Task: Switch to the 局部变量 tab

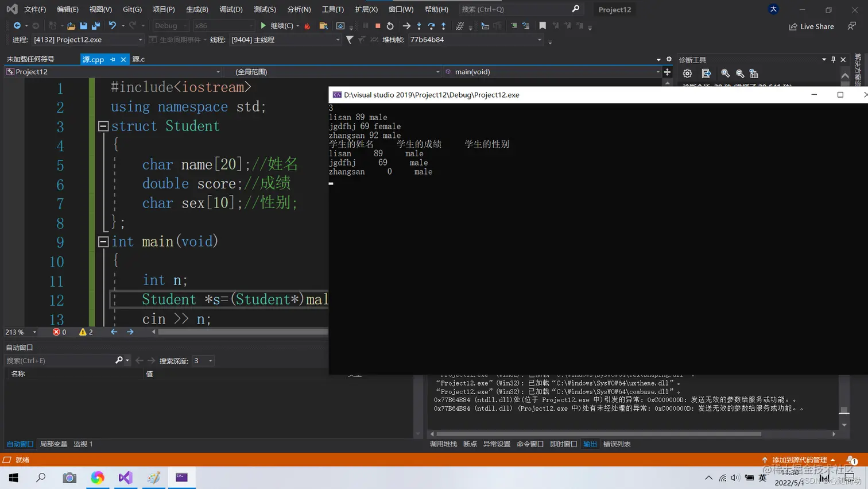Action: pos(53,444)
